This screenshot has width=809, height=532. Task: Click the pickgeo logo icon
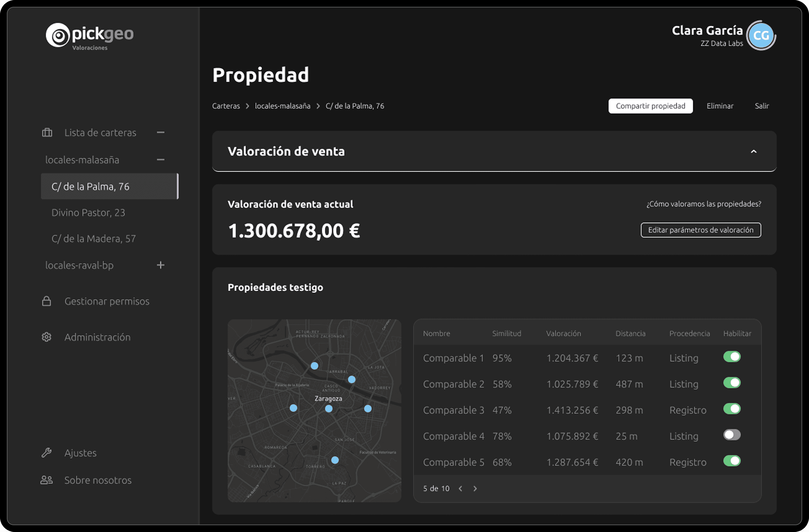pyautogui.click(x=58, y=35)
